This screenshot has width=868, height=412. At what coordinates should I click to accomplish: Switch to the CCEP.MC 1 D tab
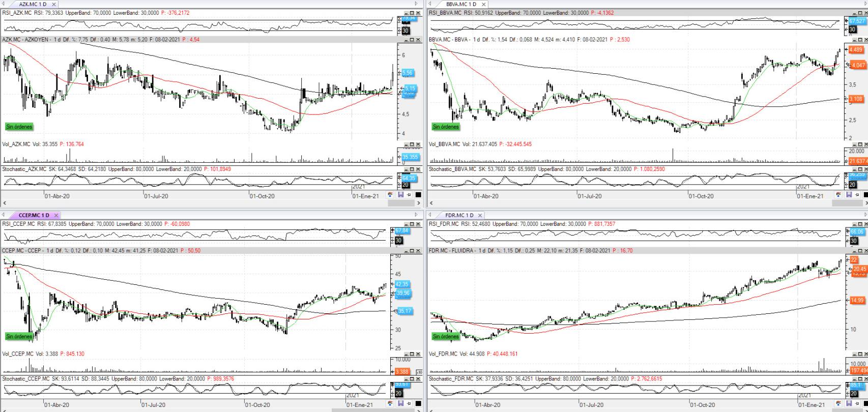tap(34, 215)
